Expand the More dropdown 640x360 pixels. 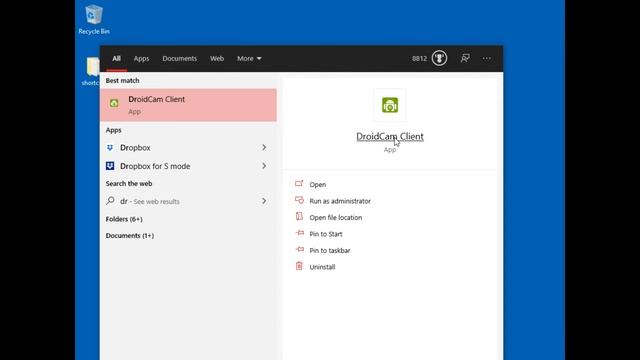[249, 58]
